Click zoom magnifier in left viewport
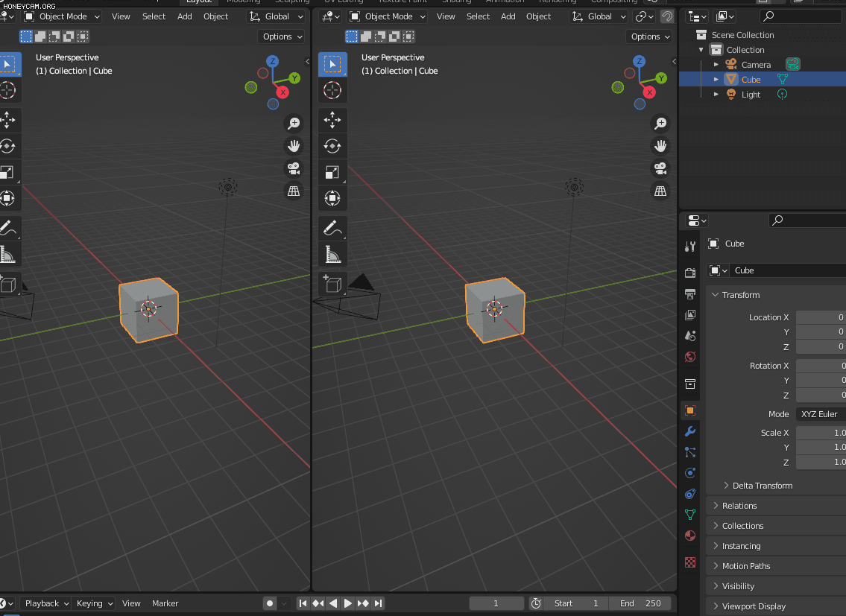The width and height of the screenshot is (846, 616). [294, 124]
